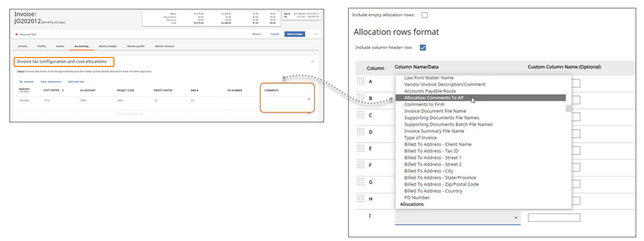Open the three-dot more options menu
Image resolution: width=644 pixels, height=241 pixels.
click(x=315, y=34)
